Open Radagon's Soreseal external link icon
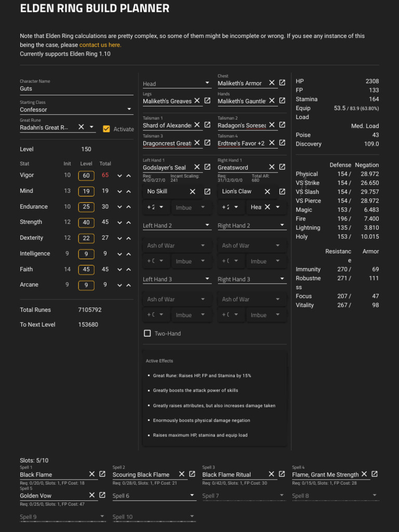Image resolution: width=399 pixels, height=532 pixels. 282,125
